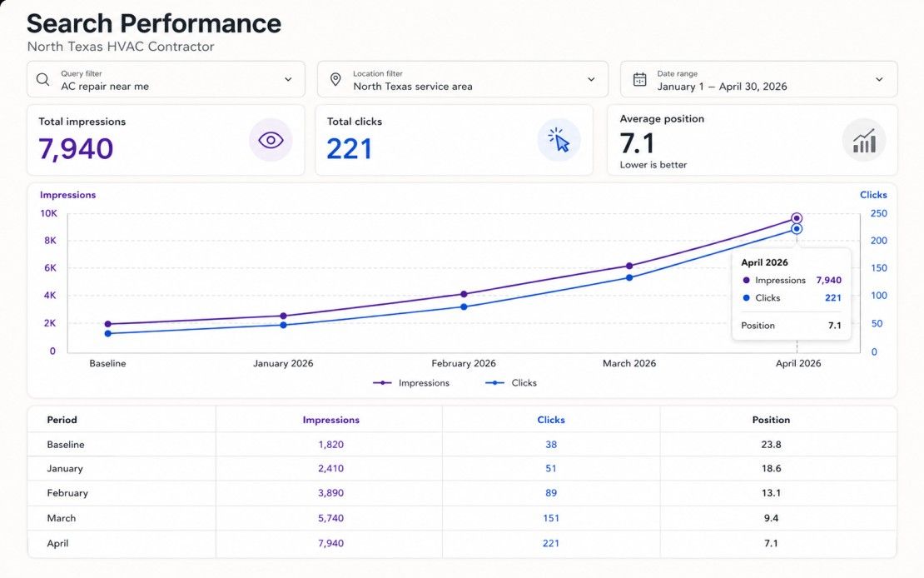The width and height of the screenshot is (924, 578).
Task: Click the January row label in table
Action: pyautogui.click(x=65, y=468)
